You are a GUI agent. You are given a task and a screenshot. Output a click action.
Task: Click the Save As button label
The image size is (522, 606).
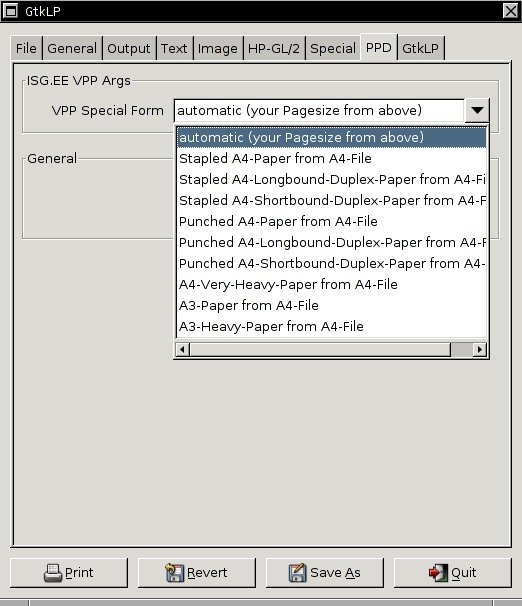(x=335, y=572)
